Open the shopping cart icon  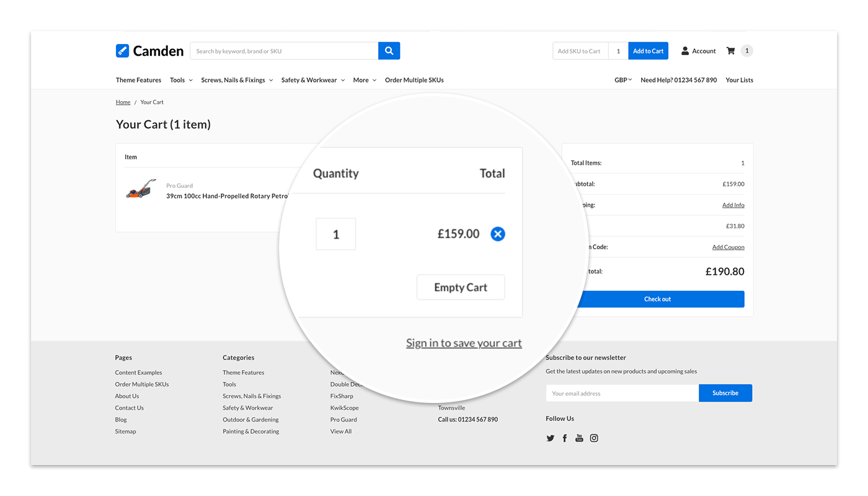[x=730, y=51]
